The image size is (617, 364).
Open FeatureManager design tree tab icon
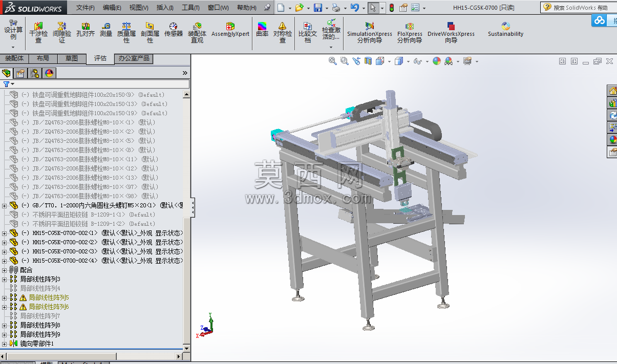point(7,73)
